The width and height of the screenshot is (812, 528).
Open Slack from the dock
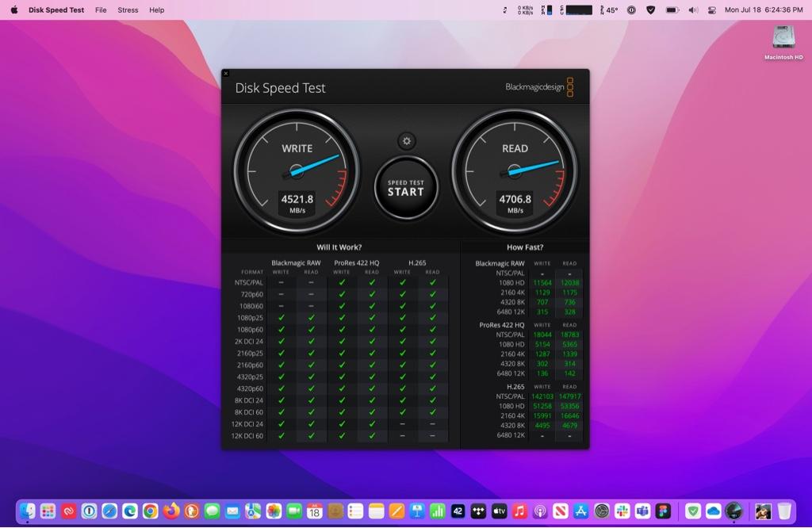(622, 511)
